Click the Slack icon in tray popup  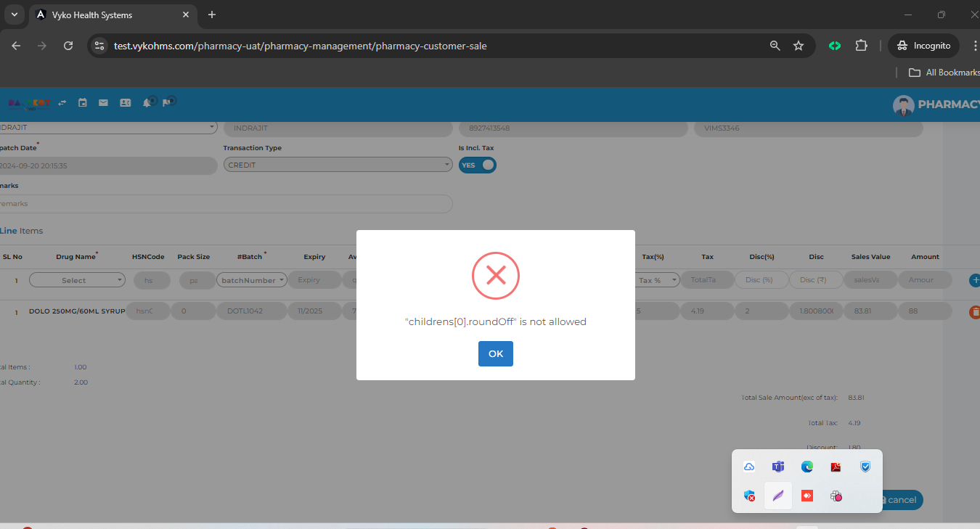[836, 496]
